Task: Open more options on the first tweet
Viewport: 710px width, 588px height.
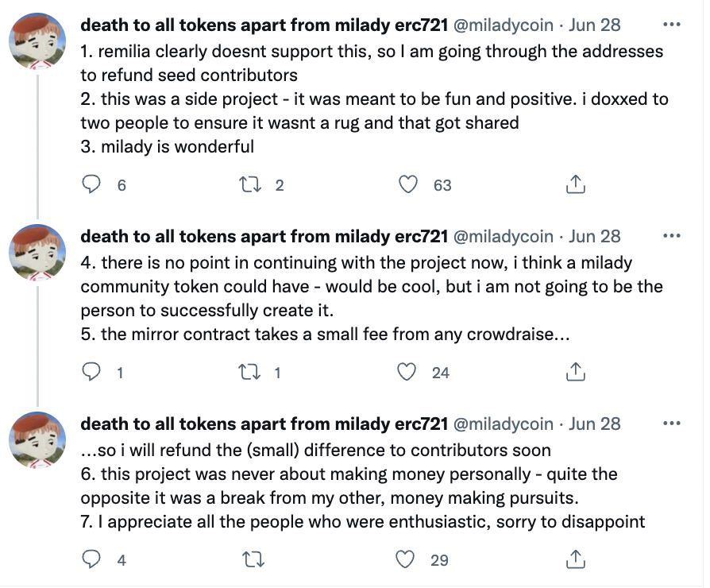Action: click(x=672, y=25)
